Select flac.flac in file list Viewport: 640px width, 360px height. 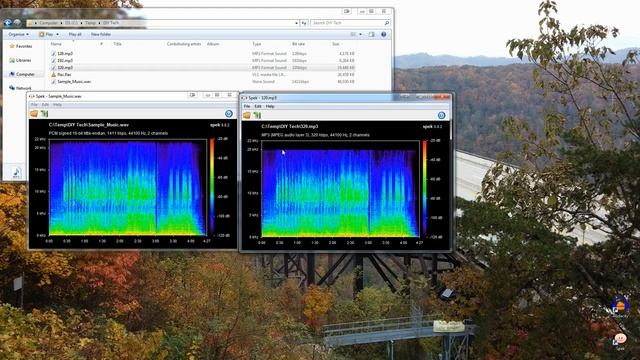(64, 75)
